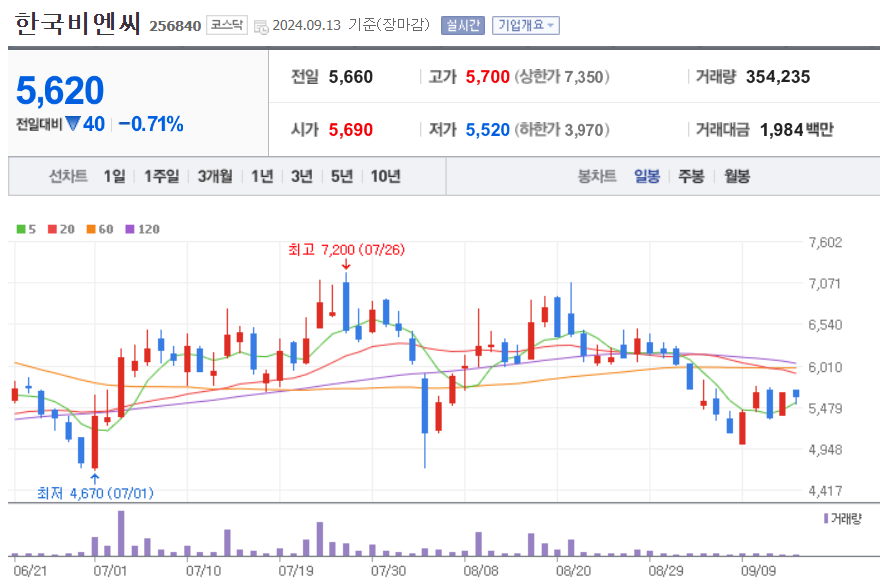The image size is (880, 582).
Task: Click the 최저 4,670 (07/01) chart label
Action: [95, 493]
